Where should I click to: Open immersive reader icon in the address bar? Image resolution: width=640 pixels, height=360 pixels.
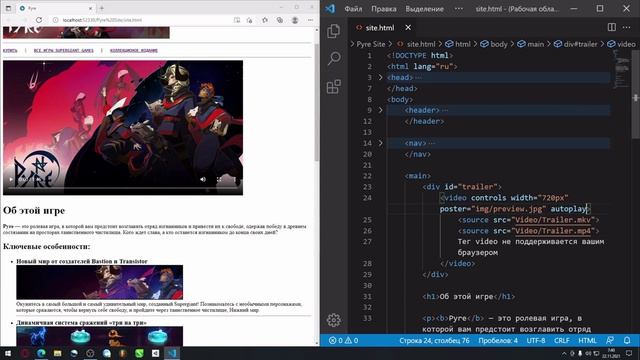[237, 20]
